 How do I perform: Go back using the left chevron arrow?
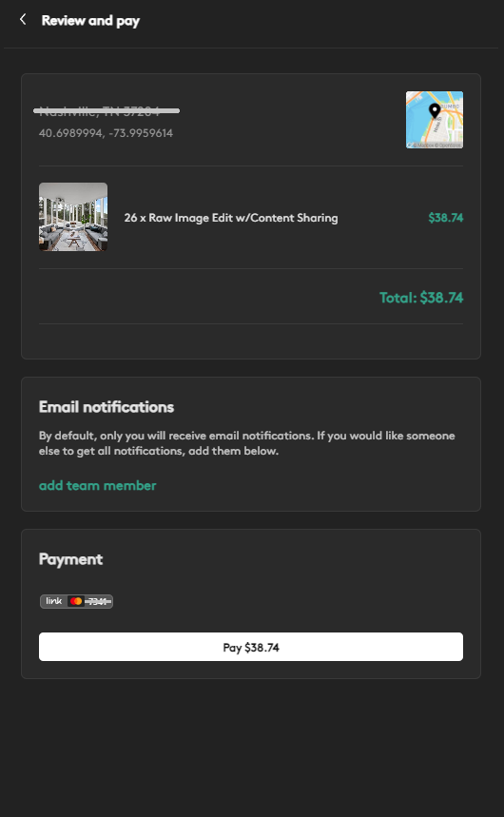(23, 20)
